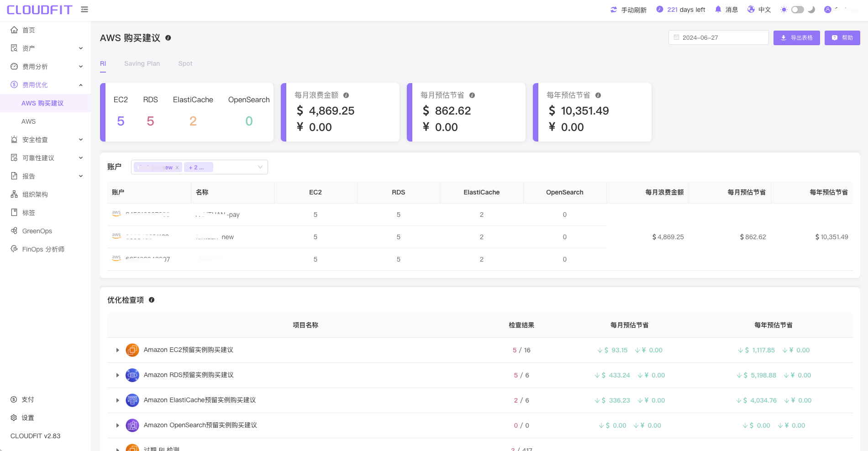
Task: Click the EC2 count 5 in summary card
Action: point(121,121)
